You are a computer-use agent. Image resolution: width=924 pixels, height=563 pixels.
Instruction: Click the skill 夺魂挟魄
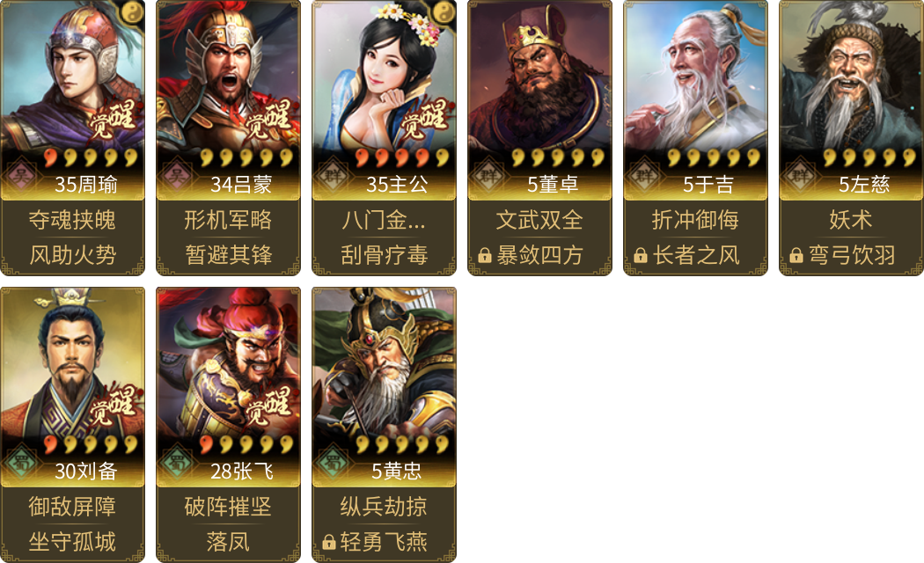(x=72, y=220)
